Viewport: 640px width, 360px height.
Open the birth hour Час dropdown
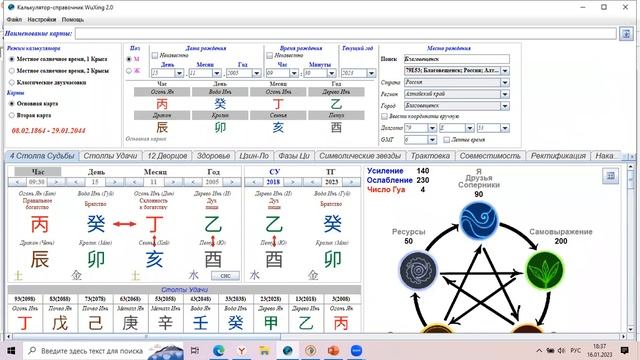click(x=294, y=73)
